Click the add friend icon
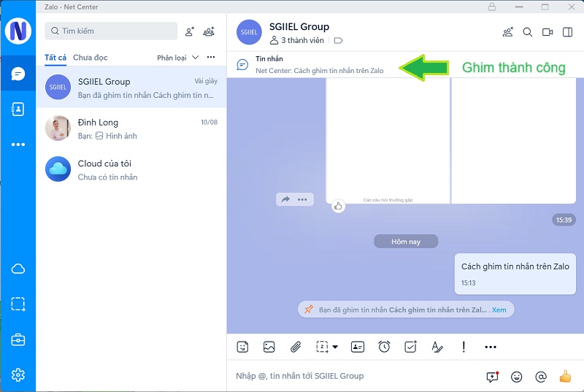This screenshot has width=584, height=392. [190, 31]
